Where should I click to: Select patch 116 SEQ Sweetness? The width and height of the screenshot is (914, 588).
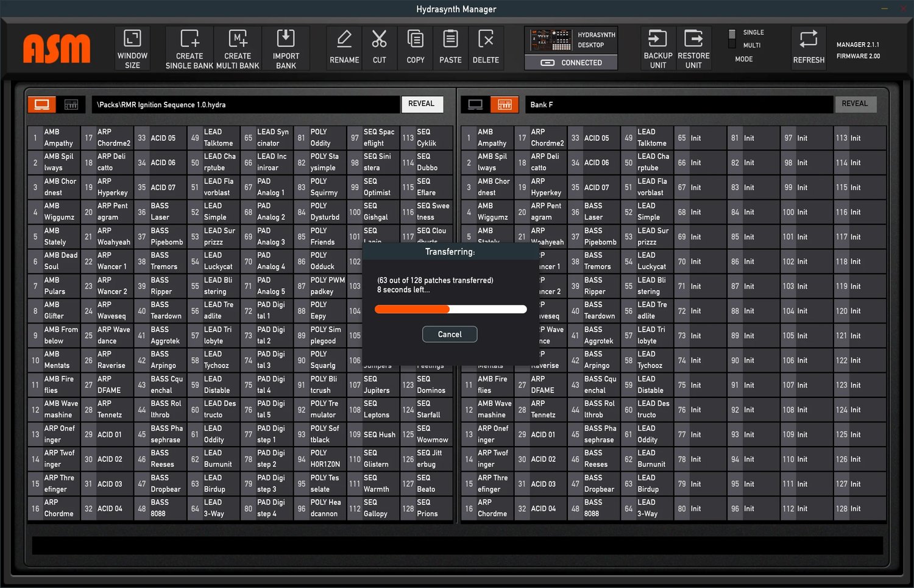[x=427, y=211]
